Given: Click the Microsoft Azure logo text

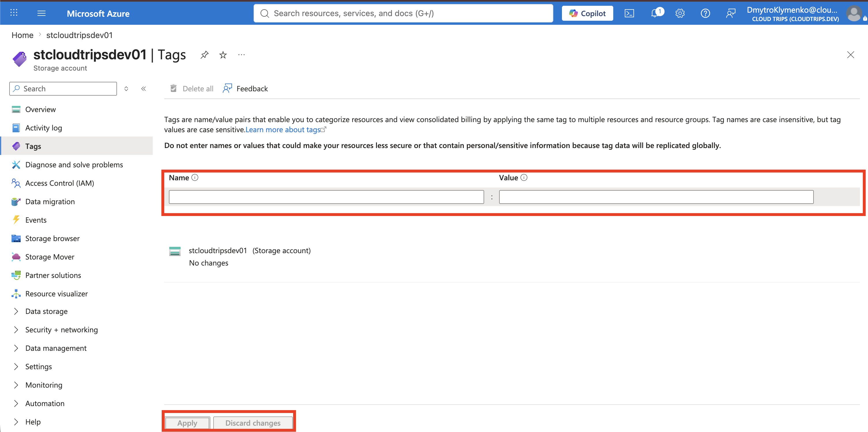Looking at the screenshot, I should 98,14.
